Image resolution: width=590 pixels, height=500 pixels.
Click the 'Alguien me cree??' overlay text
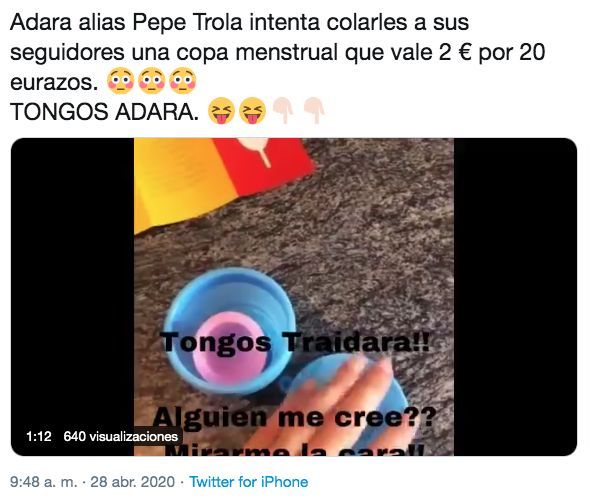(294, 418)
